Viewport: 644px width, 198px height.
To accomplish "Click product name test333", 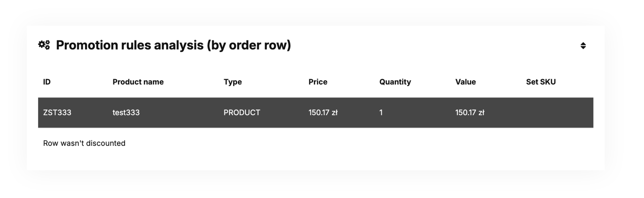I will coord(126,113).
